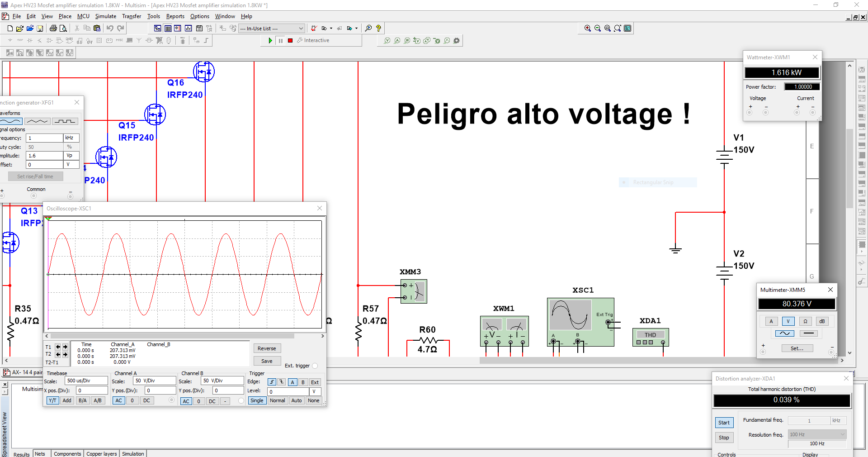
Task: Click the Find Examples magnifier icon
Action: point(368,28)
